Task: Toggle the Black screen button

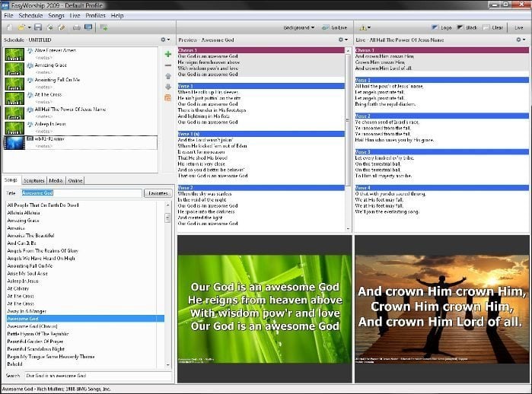Action: click(x=467, y=27)
